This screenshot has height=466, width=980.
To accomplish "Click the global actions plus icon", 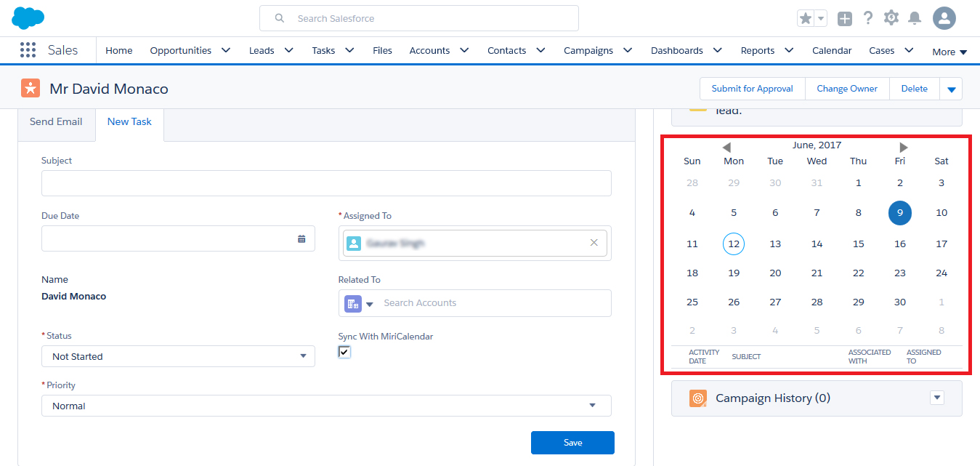I will pyautogui.click(x=844, y=19).
